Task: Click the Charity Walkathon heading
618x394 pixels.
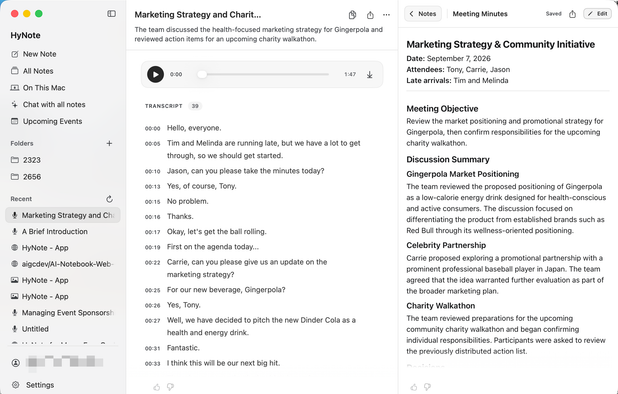Action: pos(441,306)
